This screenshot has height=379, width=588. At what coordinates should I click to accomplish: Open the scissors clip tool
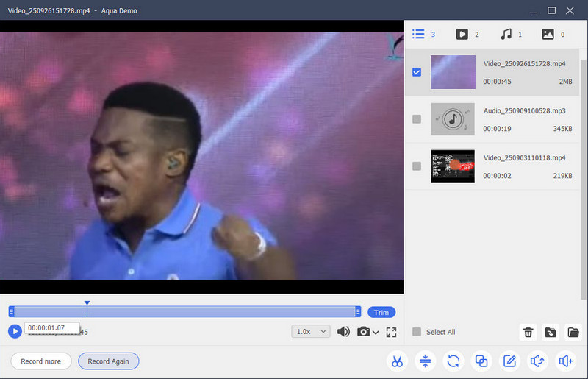pyautogui.click(x=397, y=361)
